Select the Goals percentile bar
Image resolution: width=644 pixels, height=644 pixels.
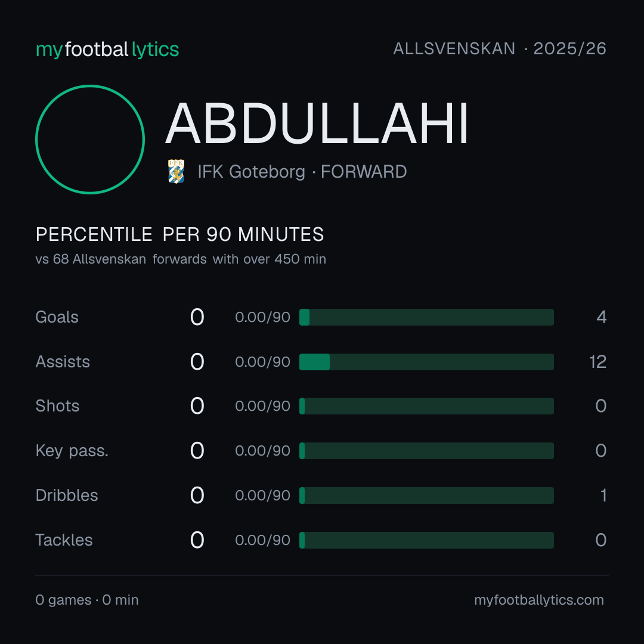[x=426, y=317]
